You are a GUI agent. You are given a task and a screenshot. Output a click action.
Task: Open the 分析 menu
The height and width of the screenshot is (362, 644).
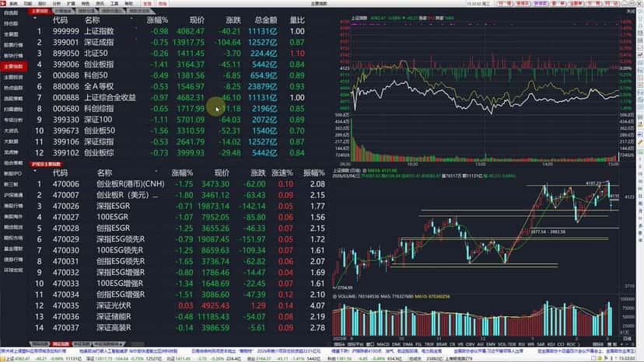(57, 4)
